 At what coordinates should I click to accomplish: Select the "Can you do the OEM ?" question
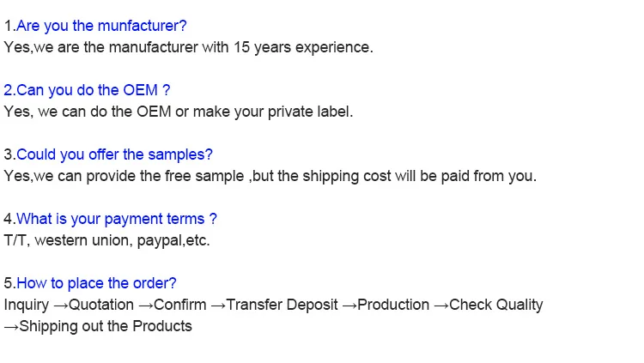click(x=93, y=90)
